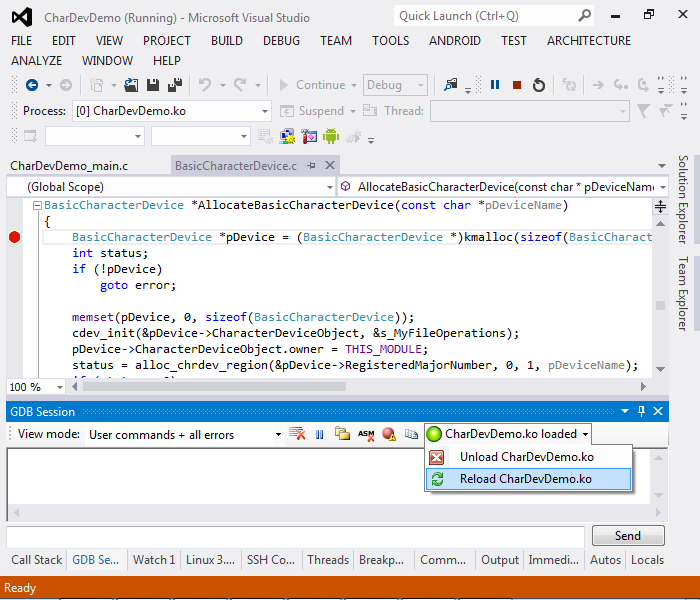Click the Quick Launch magnifier icon
Screen dimensions: 700x600
584,16
